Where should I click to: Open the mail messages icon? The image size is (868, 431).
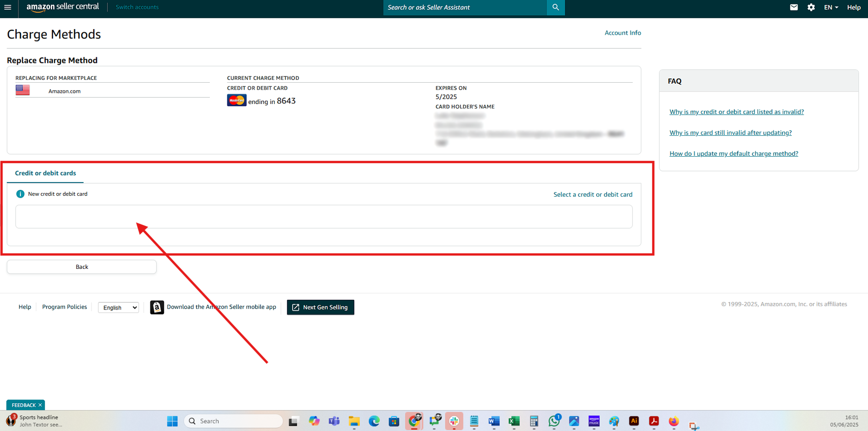pyautogui.click(x=794, y=7)
